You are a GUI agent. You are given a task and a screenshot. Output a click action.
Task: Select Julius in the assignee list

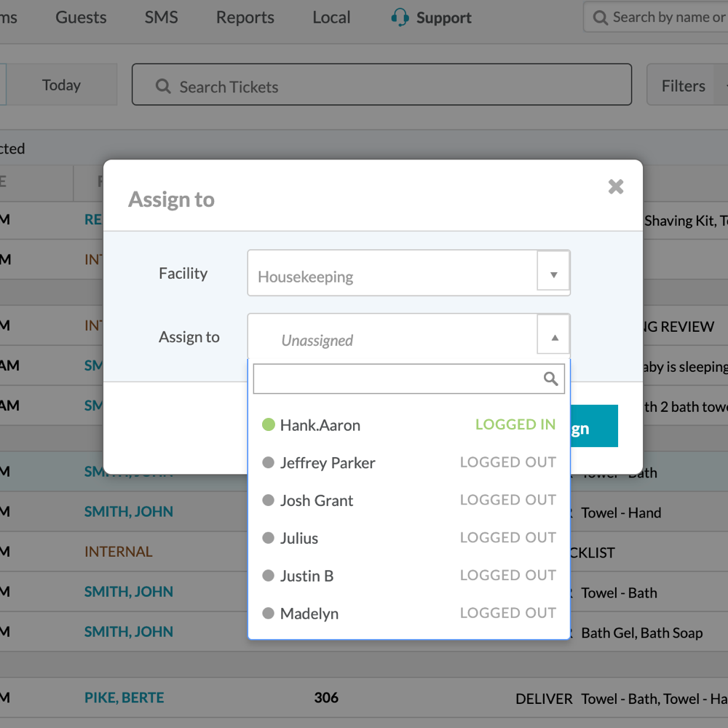pos(299,539)
